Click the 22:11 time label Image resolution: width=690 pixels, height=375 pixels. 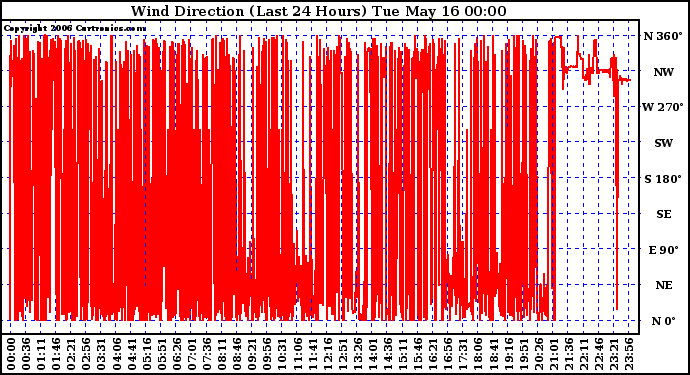click(x=584, y=354)
